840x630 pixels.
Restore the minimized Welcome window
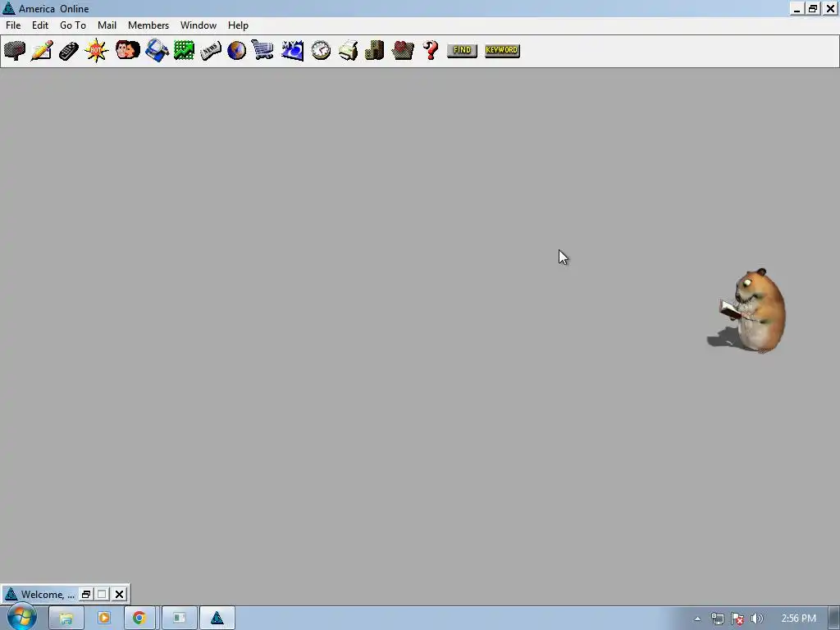click(x=85, y=594)
